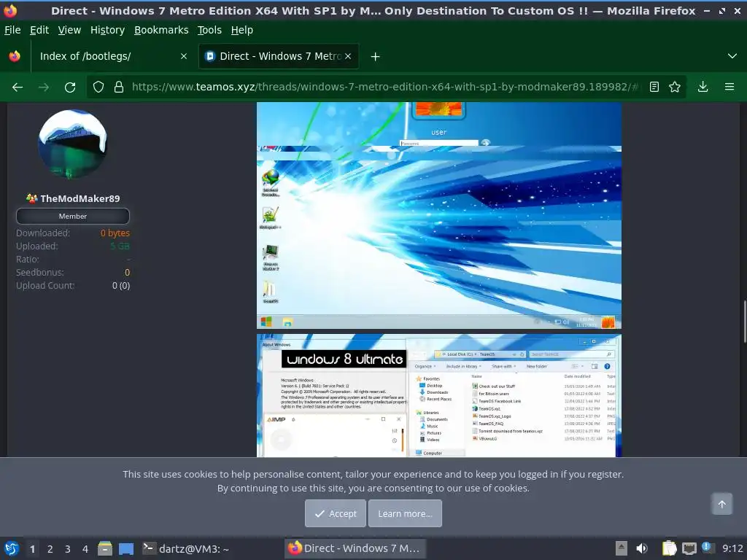Open network connection tray icon
The height and width of the screenshot is (560, 747).
coord(689,548)
